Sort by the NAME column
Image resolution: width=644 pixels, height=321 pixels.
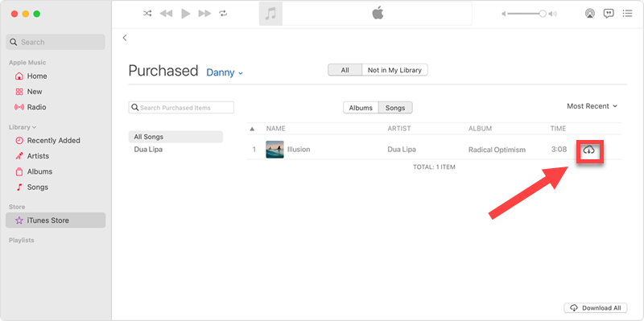click(x=275, y=129)
